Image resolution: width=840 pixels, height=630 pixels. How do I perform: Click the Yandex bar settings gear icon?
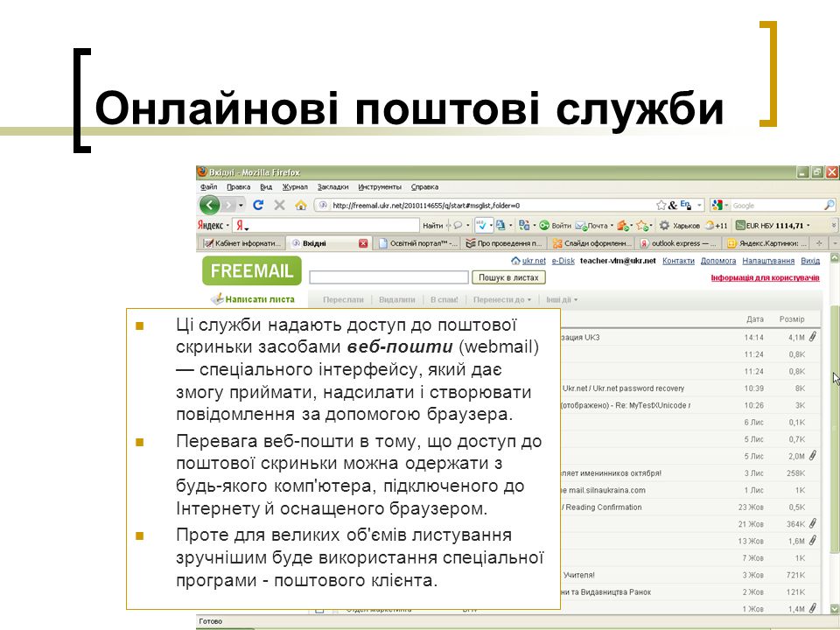pos(664,226)
